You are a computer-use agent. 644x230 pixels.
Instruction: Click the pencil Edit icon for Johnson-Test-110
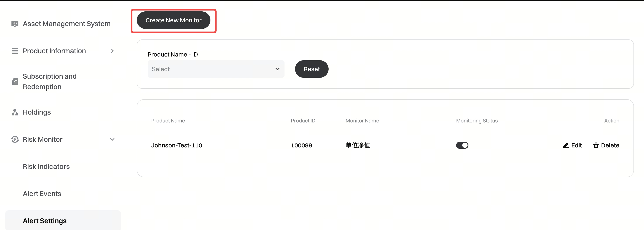(x=566, y=145)
